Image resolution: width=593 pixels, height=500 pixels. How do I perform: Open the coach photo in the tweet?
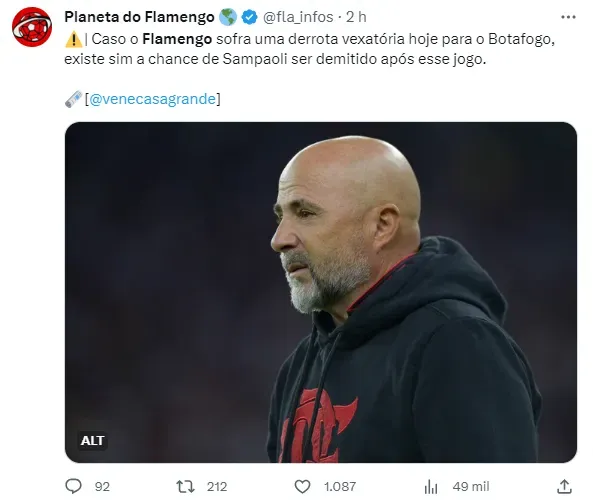(321, 292)
